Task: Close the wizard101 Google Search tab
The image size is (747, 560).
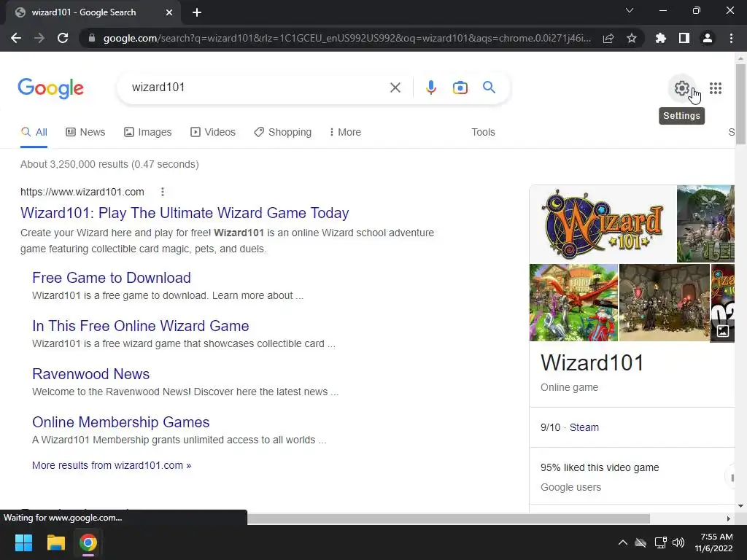Action: pos(169,12)
